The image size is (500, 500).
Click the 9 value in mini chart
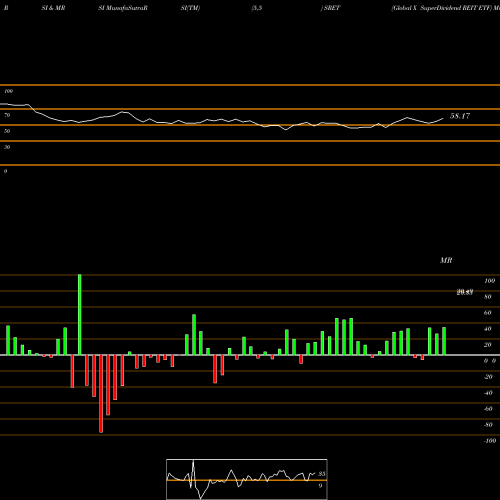pos(320,486)
